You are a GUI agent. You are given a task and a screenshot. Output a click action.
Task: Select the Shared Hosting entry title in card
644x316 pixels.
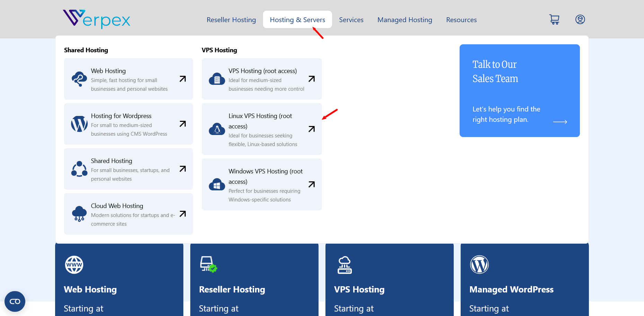click(111, 161)
